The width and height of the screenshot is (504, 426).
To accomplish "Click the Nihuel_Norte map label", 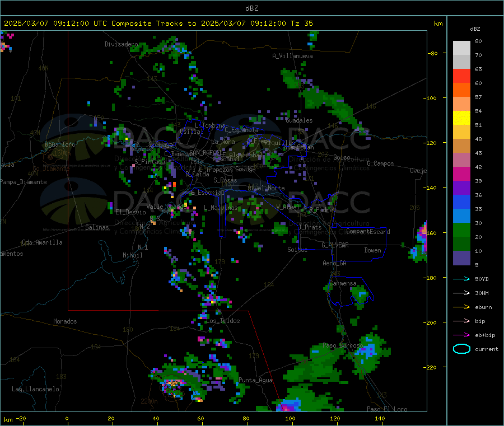I will pyautogui.click(x=266, y=188).
